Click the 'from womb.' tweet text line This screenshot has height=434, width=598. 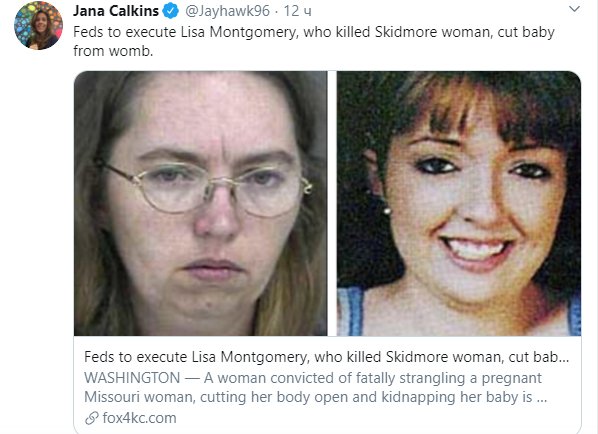coord(113,51)
